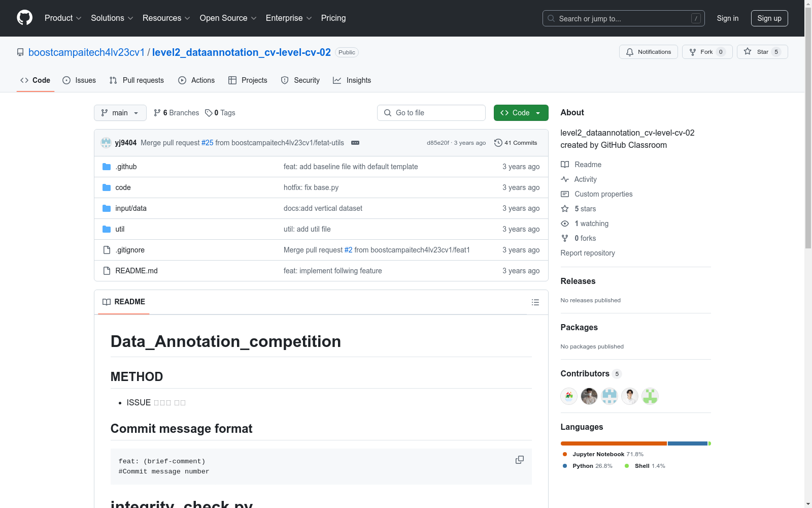Viewport: 812px width, 508px height.
Task: Click the orange Jupyter Notebook language bar
Action: [x=614, y=443]
